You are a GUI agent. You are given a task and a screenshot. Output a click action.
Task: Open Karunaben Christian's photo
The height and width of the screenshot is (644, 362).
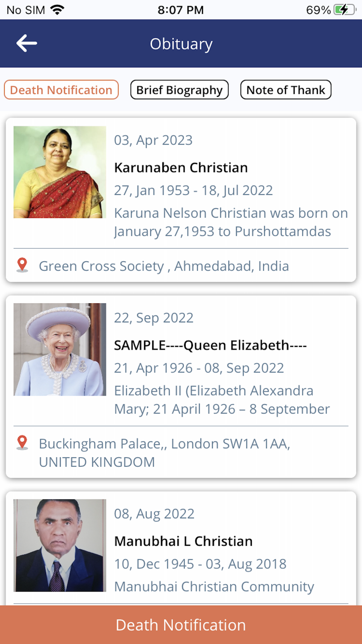coord(60,172)
